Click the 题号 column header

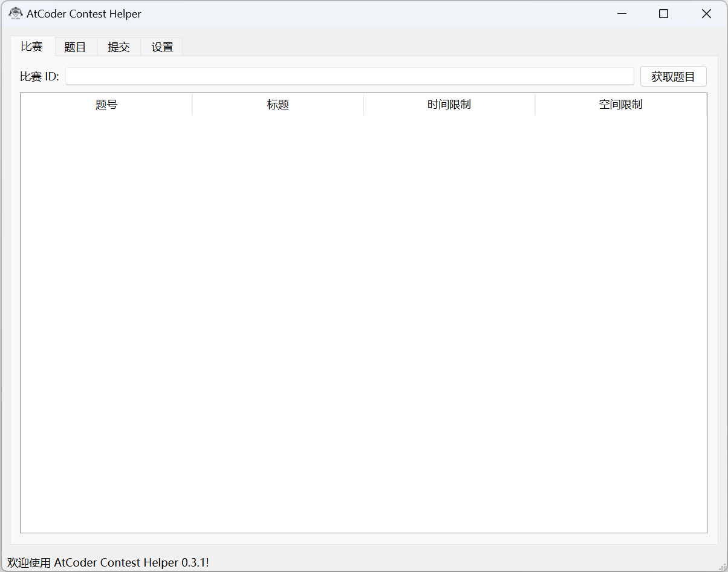(x=106, y=104)
